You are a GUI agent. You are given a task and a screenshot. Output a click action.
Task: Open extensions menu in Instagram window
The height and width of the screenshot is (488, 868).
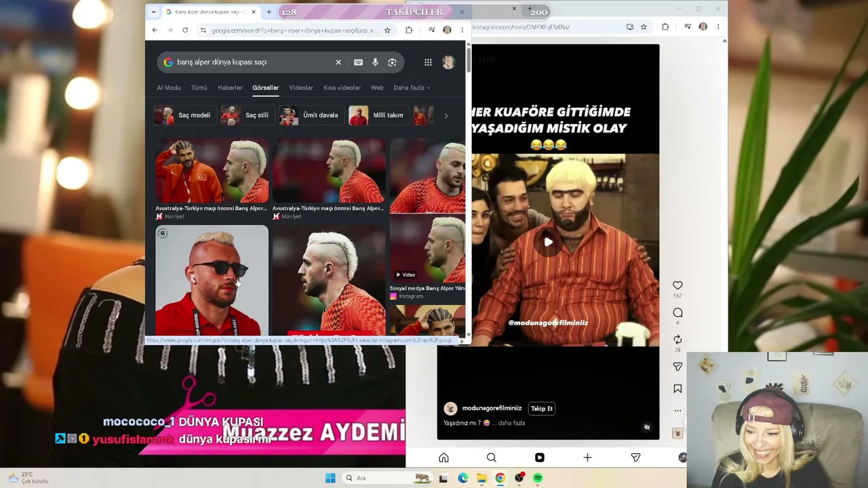(665, 27)
